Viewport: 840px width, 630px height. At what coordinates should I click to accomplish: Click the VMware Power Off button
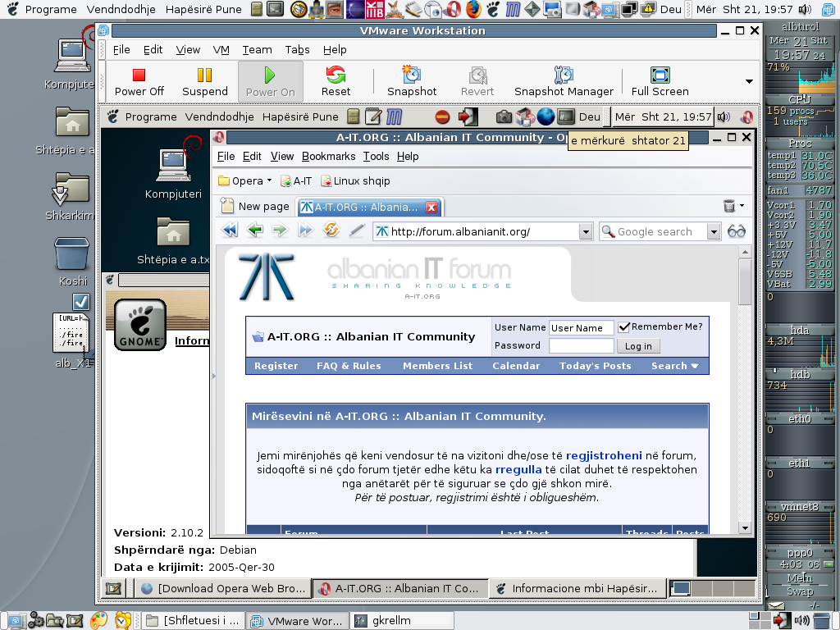(x=139, y=81)
